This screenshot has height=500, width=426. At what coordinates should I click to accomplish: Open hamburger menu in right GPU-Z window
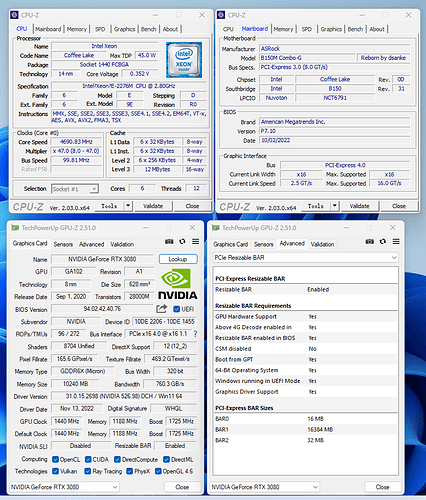tap(396, 241)
